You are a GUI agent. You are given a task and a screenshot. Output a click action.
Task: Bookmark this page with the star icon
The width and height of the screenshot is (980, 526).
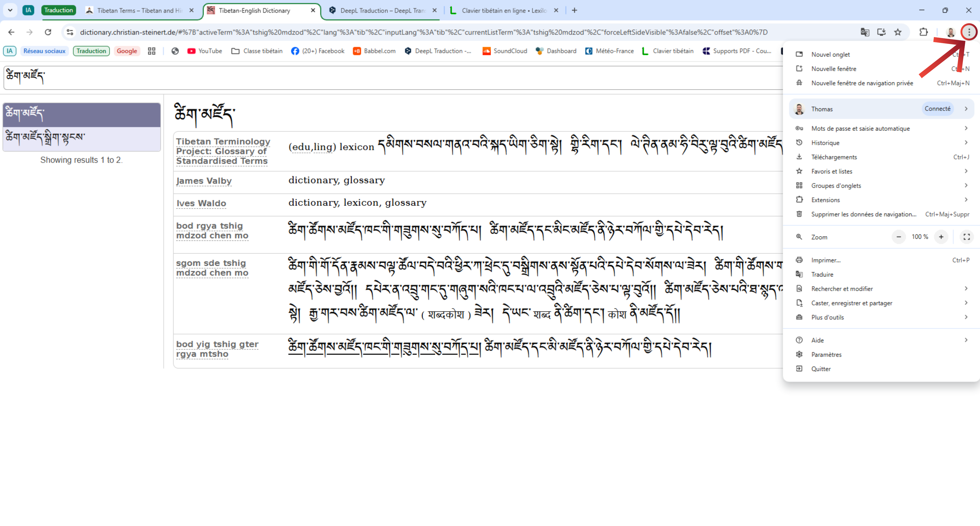[x=898, y=32]
